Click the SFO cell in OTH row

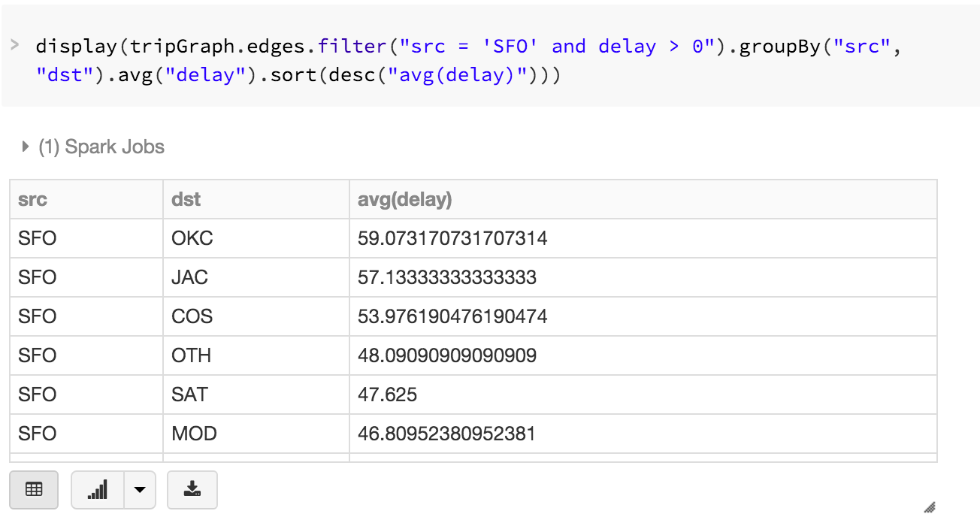(38, 355)
